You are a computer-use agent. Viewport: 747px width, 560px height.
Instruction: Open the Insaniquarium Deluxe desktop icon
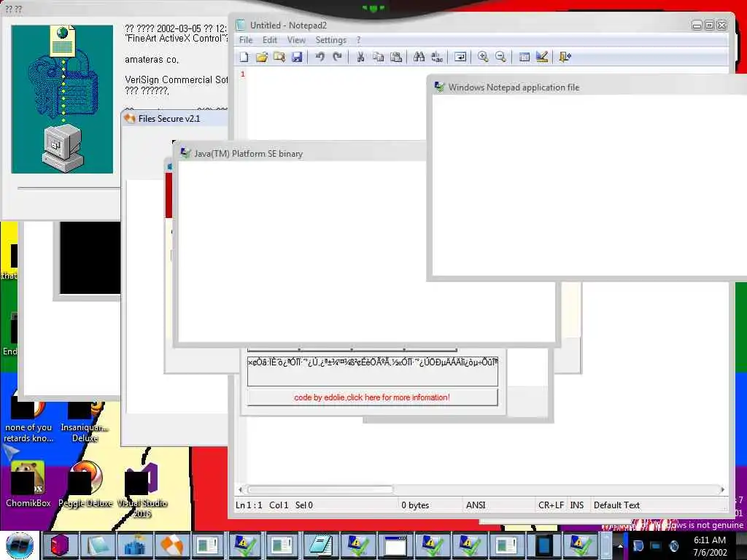[85, 422]
